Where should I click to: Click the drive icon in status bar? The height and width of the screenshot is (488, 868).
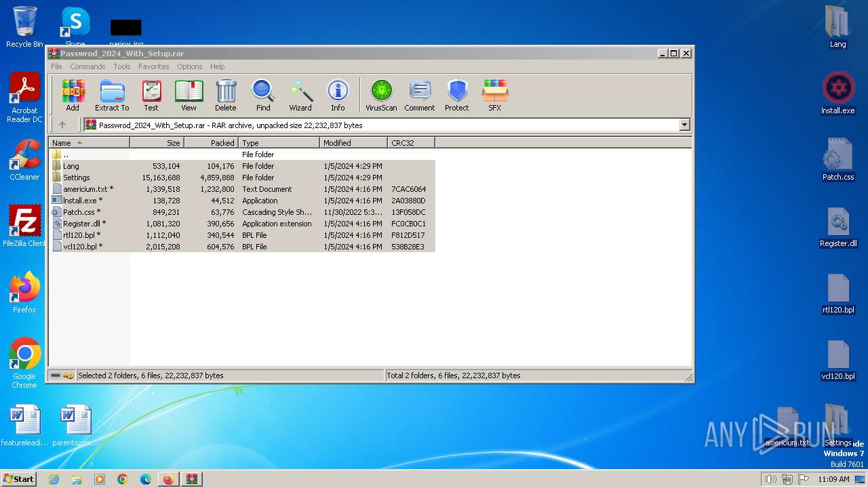56,375
